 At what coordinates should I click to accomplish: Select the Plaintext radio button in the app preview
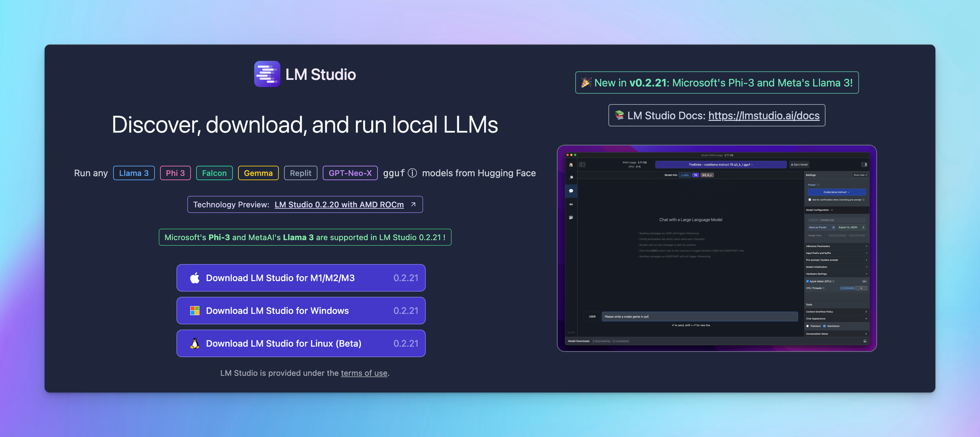(808, 326)
